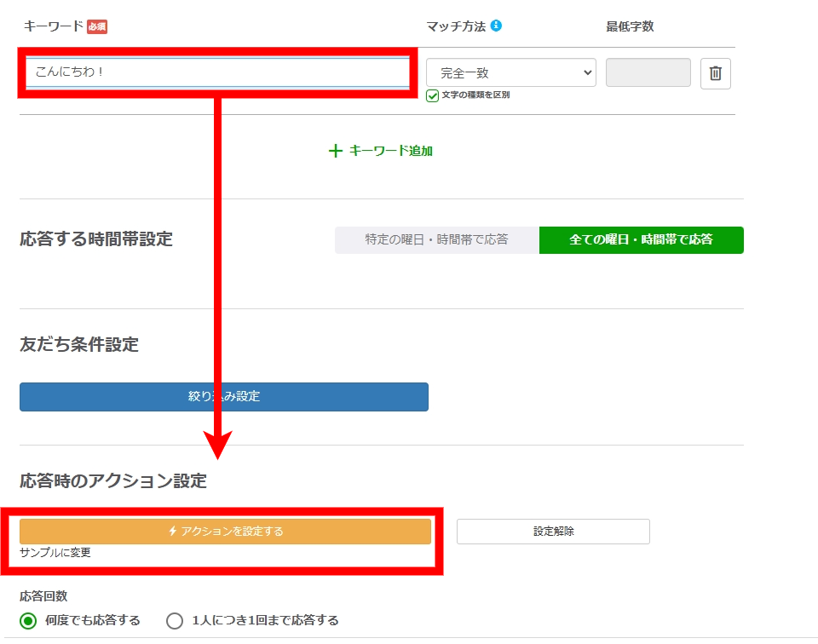The image size is (818, 644).
Task: Select the 1人につき1回まで応答する radio option
Action: tap(175, 620)
